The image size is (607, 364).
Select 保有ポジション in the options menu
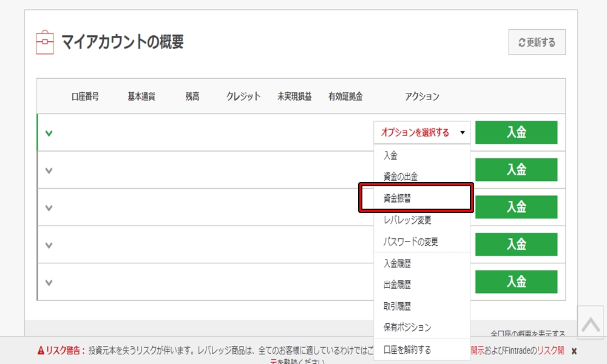pyautogui.click(x=405, y=328)
